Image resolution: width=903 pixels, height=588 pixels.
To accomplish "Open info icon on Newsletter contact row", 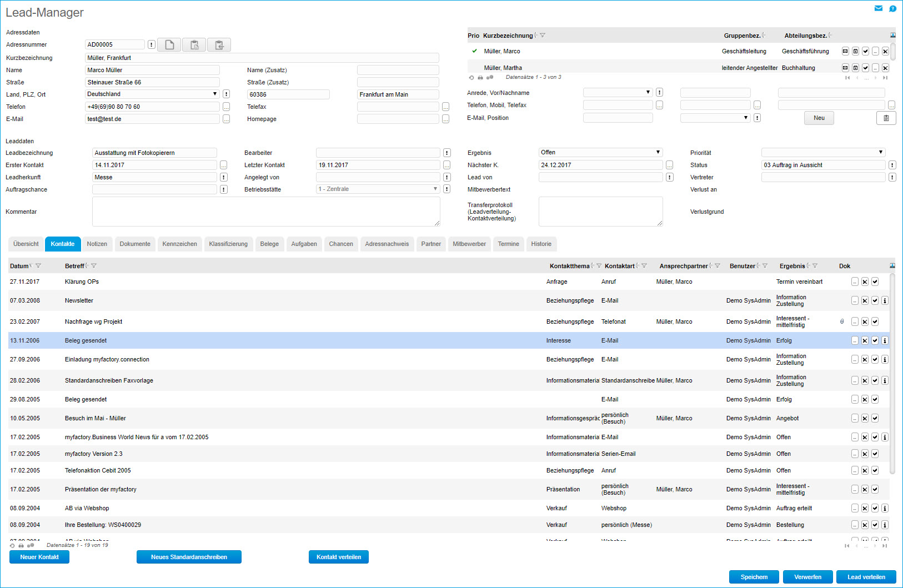I will [x=885, y=300].
